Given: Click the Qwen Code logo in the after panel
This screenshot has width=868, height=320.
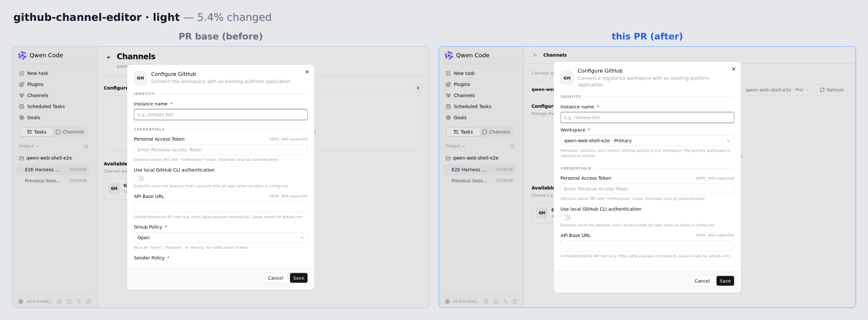Looking at the screenshot, I should [449, 55].
